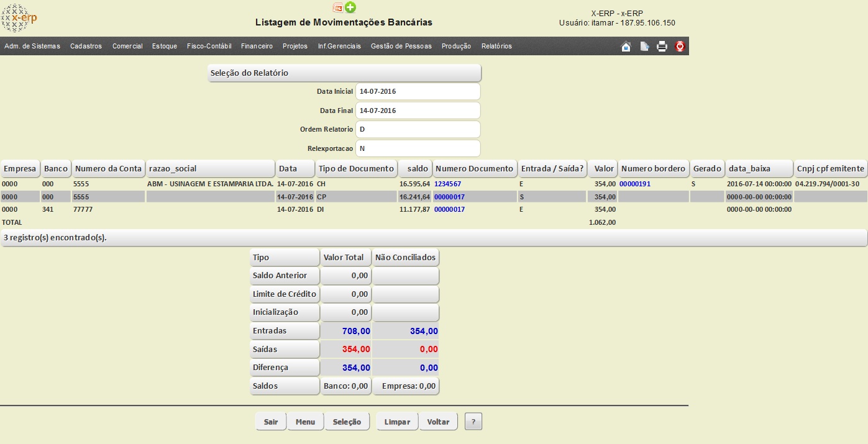Image resolution: width=868 pixels, height=444 pixels.
Task: Open the Inf.Gerenciais menu
Action: pos(339,46)
